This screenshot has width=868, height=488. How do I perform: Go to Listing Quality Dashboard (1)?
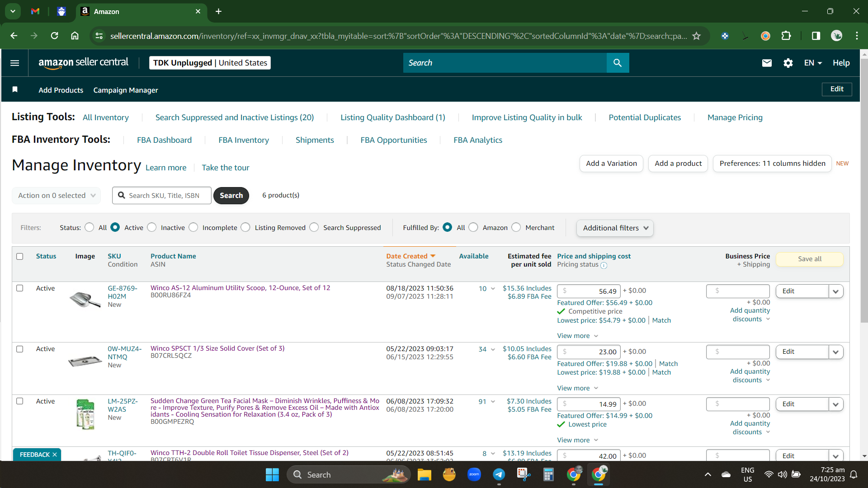(393, 117)
